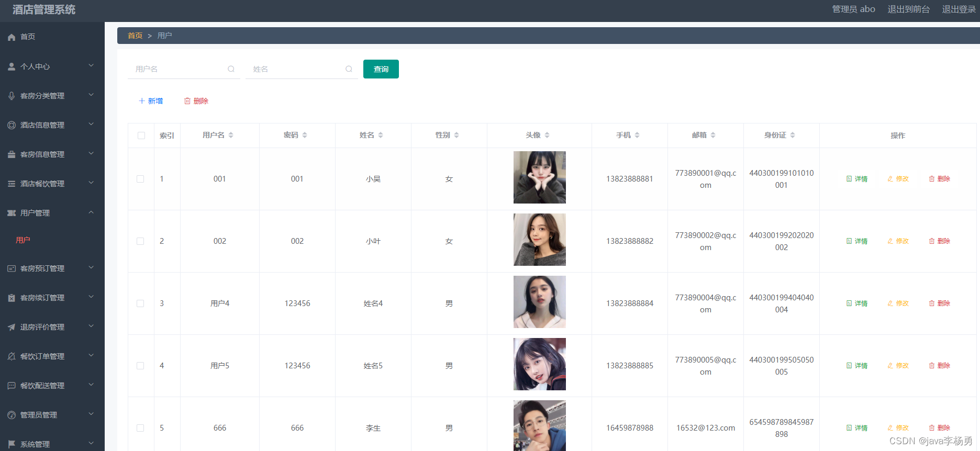
Task: Sort by 用户名 column arrows
Action: [x=231, y=135]
